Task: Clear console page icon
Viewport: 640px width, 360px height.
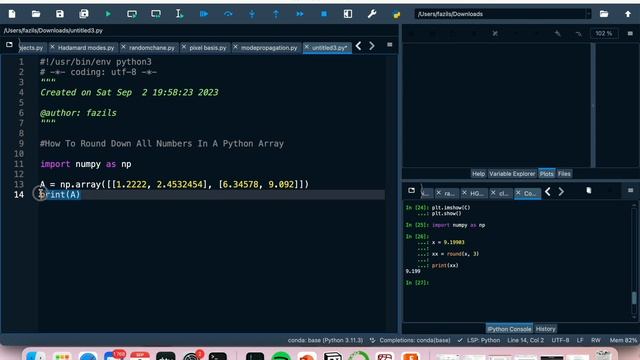Action: click(x=589, y=191)
